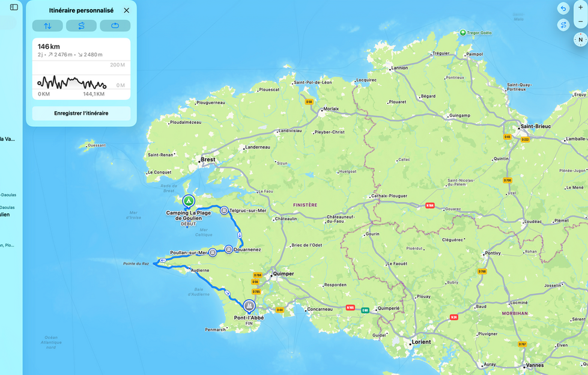Click the green Camping La Plage de Goulien start pin

(189, 201)
